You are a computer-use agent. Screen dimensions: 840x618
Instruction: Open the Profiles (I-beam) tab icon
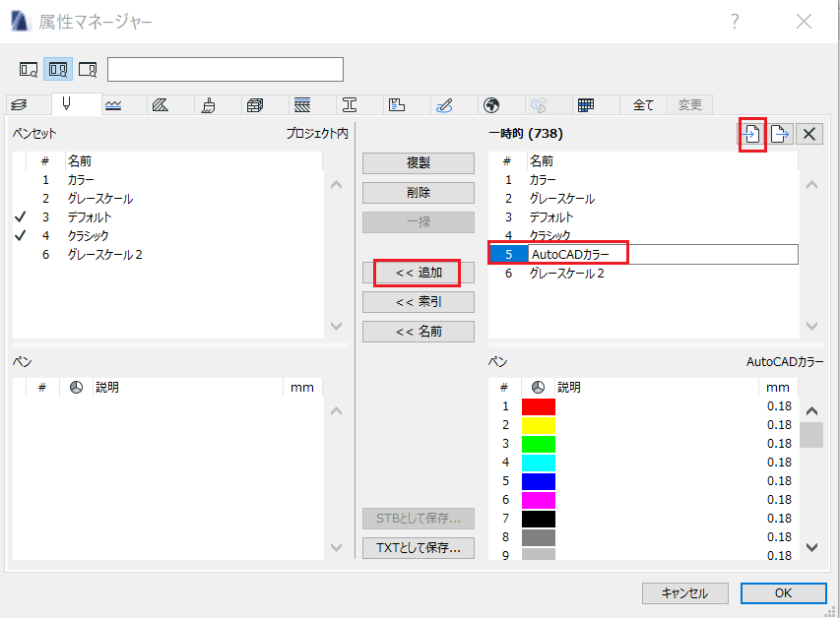(x=350, y=105)
